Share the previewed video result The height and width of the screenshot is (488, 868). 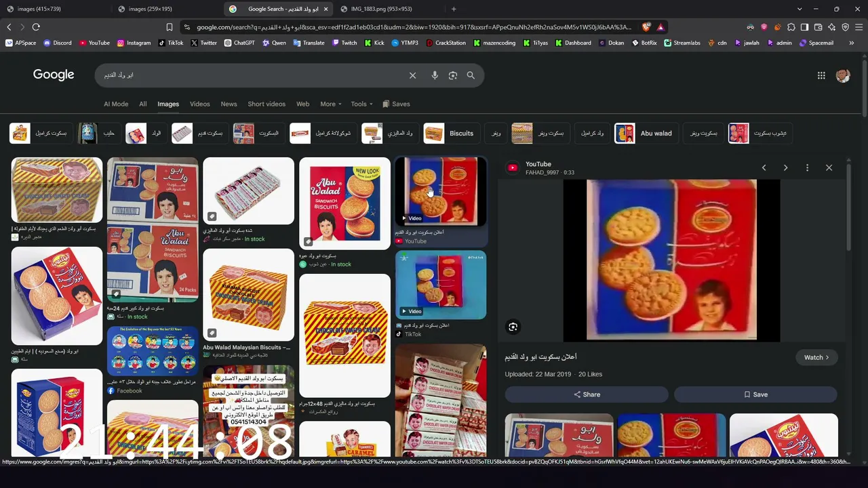tap(587, 394)
